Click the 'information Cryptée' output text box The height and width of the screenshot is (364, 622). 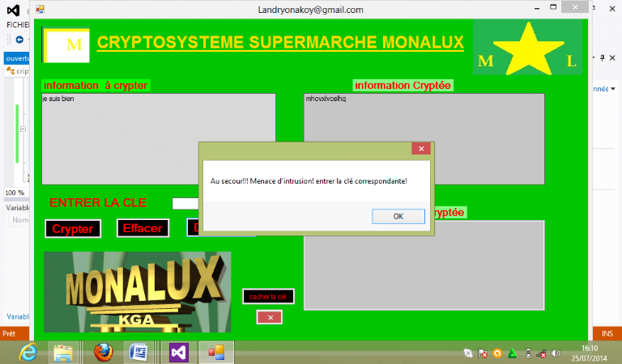click(x=424, y=139)
